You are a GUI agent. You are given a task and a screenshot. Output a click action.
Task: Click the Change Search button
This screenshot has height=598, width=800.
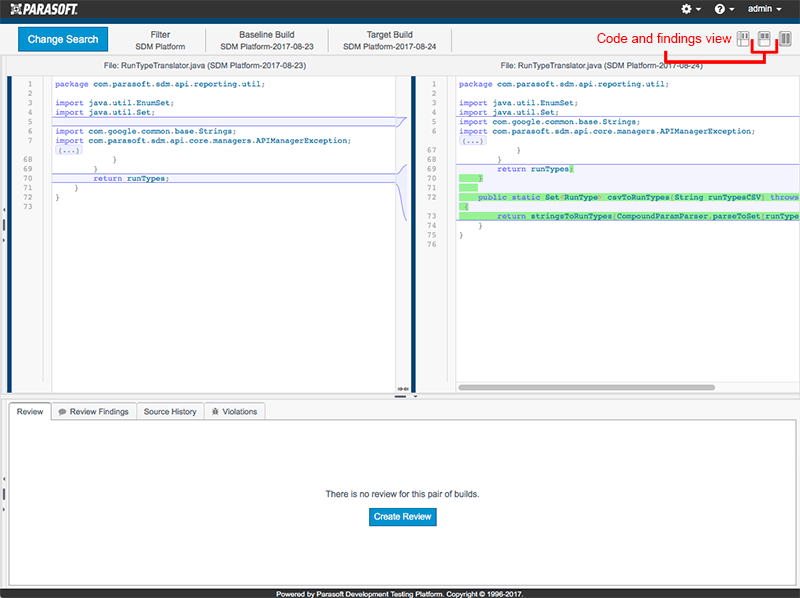[63, 39]
